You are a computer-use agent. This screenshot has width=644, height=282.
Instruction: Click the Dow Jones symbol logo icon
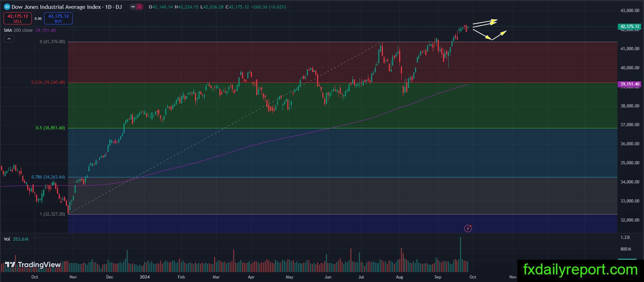click(7, 7)
